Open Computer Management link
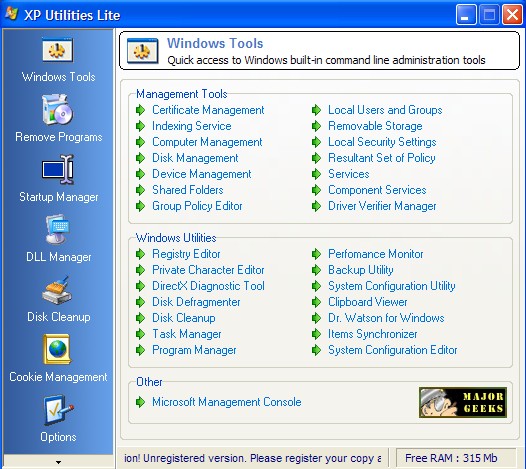This screenshot has height=469, width=526. coord(207,142)
